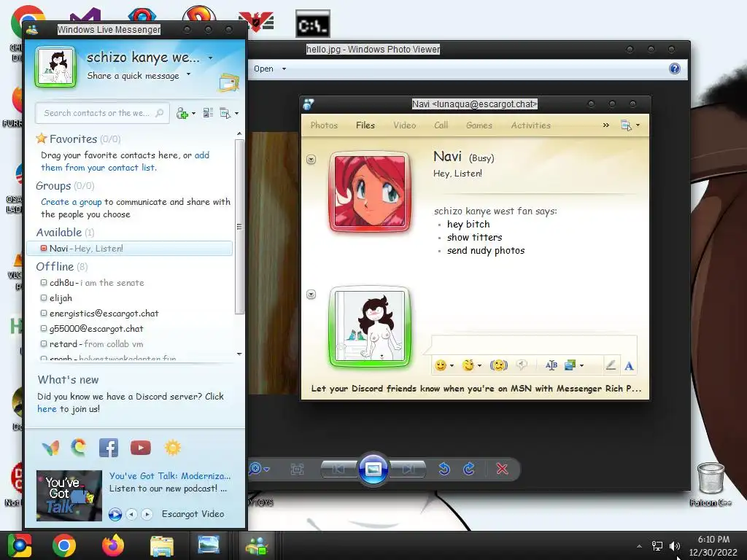
Task: Click the show menu icon in Messenger main window
Action: coord(225,113)
